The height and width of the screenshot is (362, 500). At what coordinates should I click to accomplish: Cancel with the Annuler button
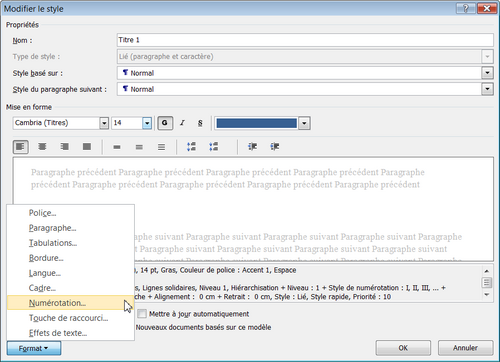point(465,348)
